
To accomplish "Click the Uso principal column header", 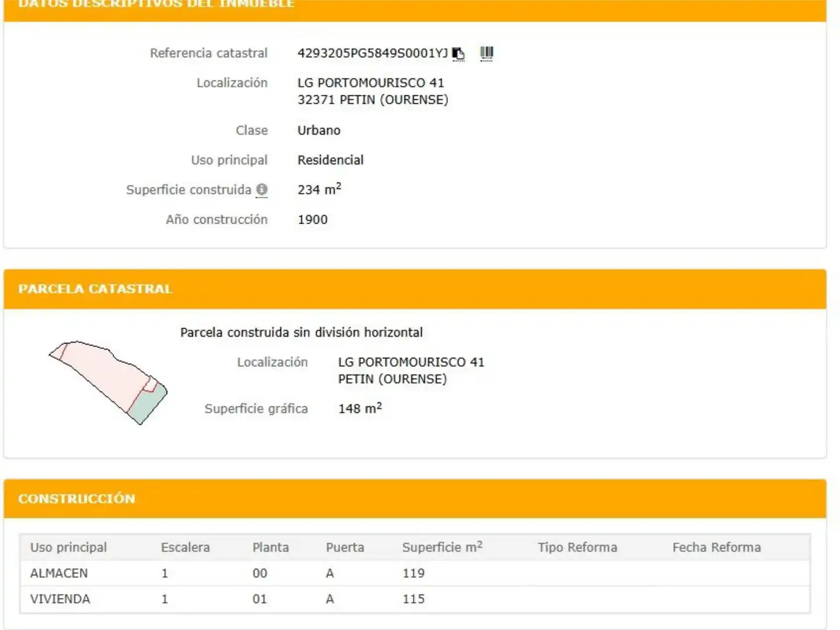I will pyautogui.click(x=69, y=547).
